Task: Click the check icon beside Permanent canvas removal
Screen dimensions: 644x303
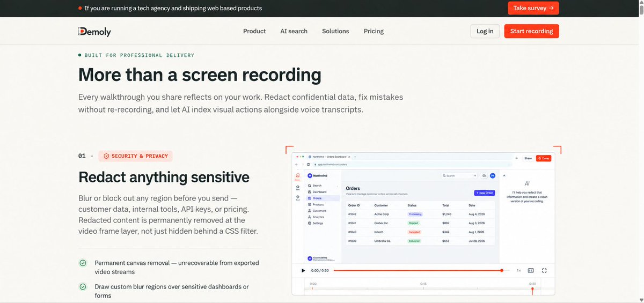Action: coord(83,263)
